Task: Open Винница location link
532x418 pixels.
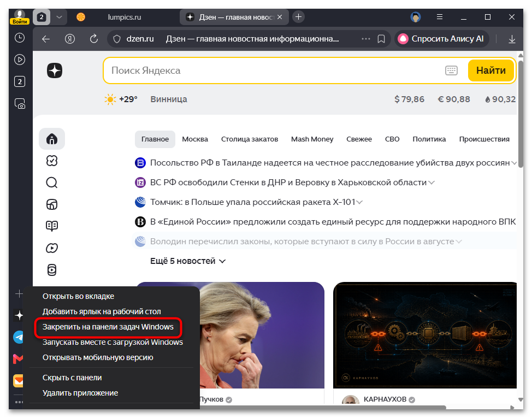Action: [x=169, y=99]
